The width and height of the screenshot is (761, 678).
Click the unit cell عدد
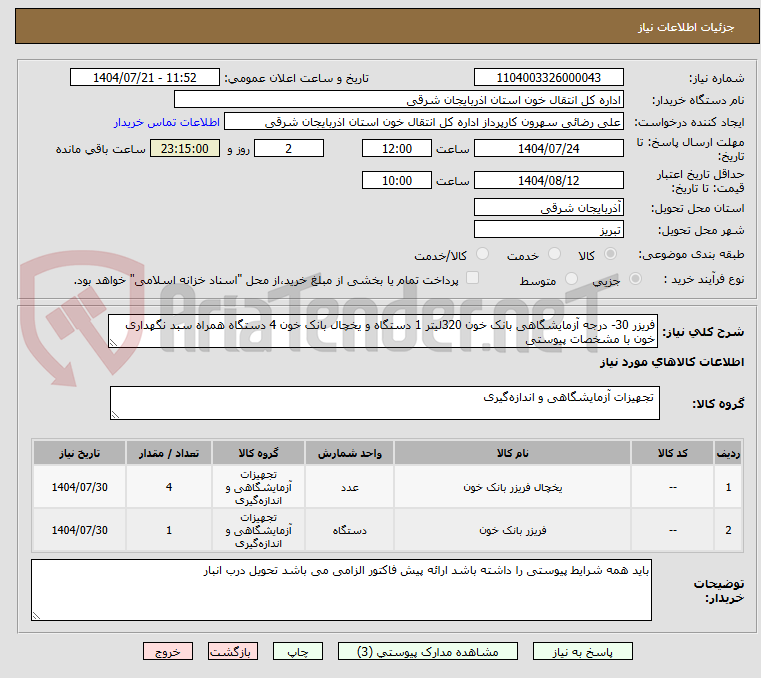[x=349, y=487]
